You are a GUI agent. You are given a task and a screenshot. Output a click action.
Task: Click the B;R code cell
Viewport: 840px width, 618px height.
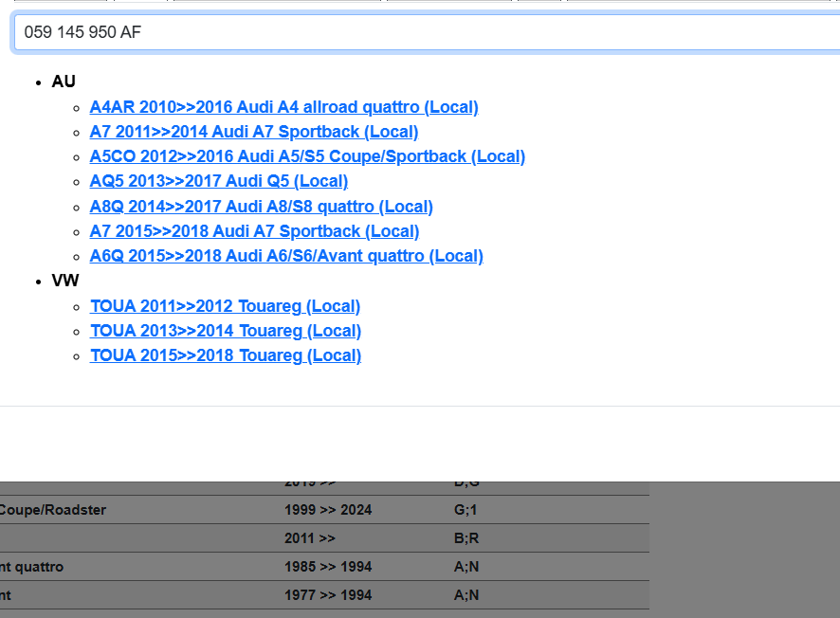(466, 538)
